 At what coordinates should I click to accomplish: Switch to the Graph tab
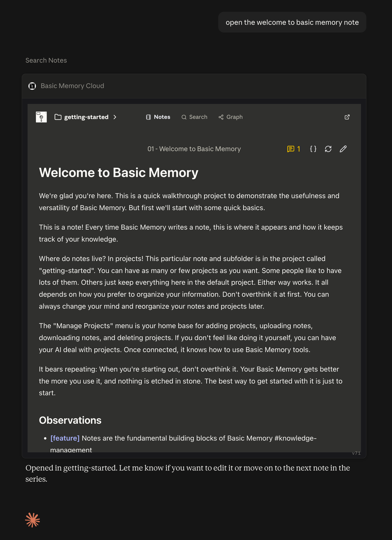coord(230,117)
